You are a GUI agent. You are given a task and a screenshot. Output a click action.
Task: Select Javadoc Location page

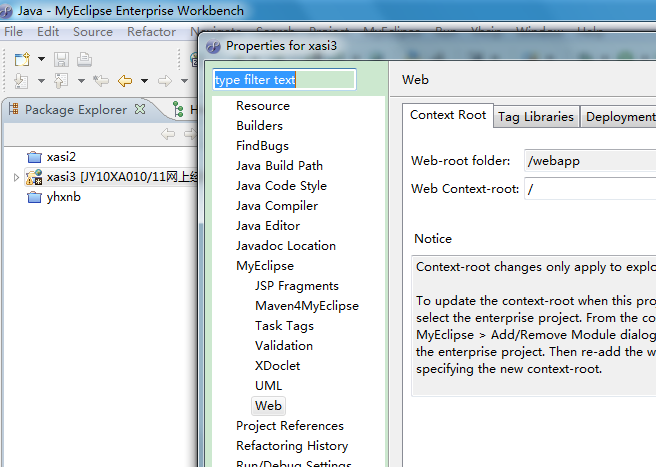[286, 246]
